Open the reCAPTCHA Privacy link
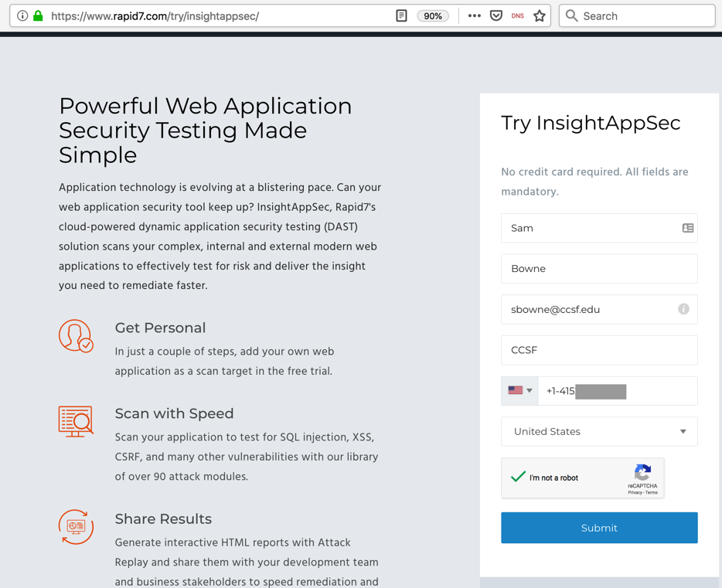This screenshot has width=722, height=588. 635,492
